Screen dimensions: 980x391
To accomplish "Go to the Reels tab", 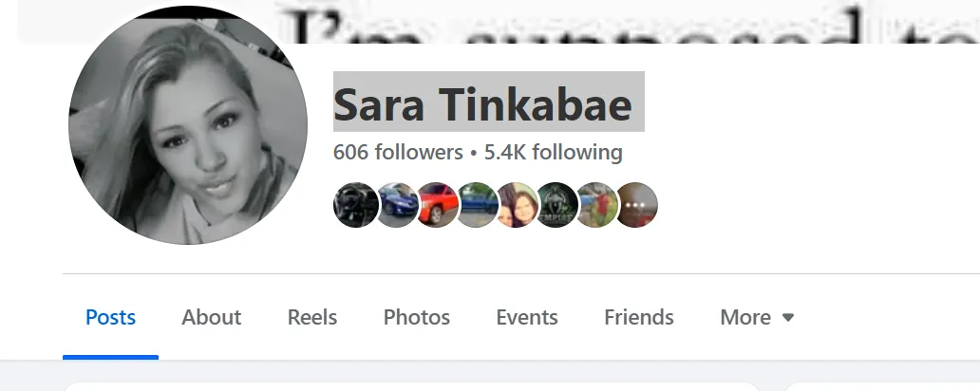I will click(311, 317).
